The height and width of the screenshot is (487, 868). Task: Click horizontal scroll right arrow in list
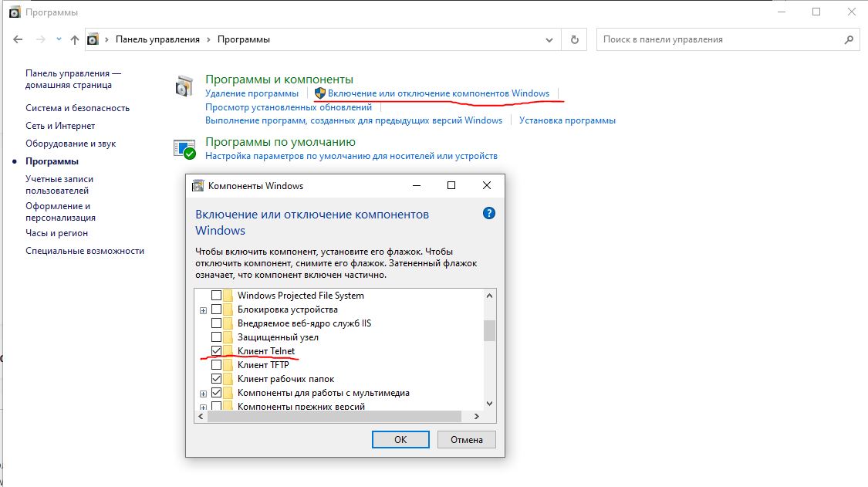pyautogui.click(x=477, y=416)
